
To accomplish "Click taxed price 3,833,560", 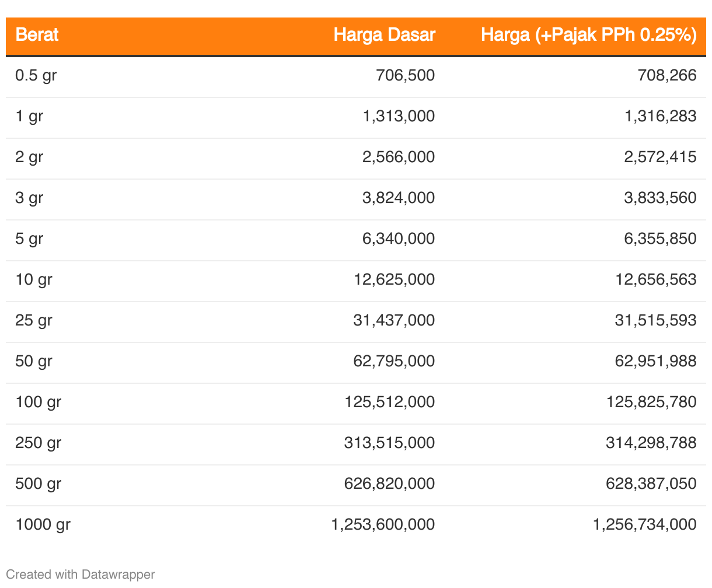I will (x=660, y=198).
